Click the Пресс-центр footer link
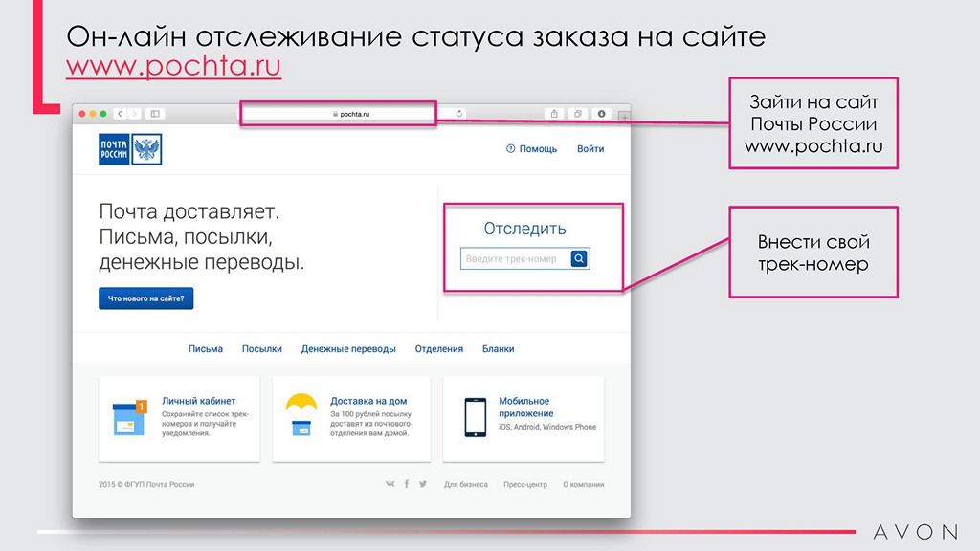980x551 pixels. (525, 484)
